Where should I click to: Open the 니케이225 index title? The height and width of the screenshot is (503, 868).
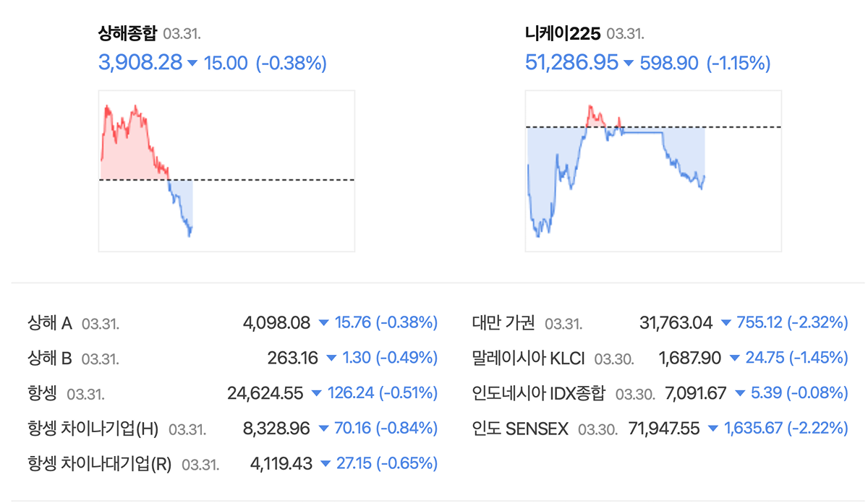tap(562, 33)
